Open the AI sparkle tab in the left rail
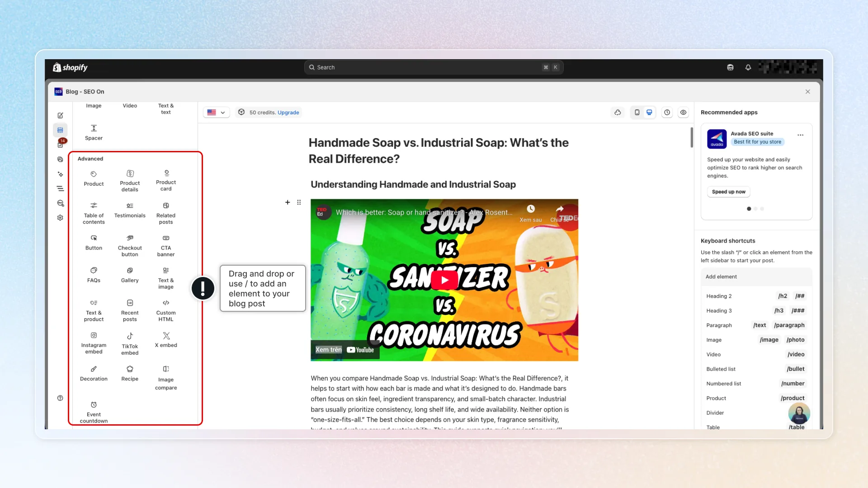868x488 pixels. (60, 174)
